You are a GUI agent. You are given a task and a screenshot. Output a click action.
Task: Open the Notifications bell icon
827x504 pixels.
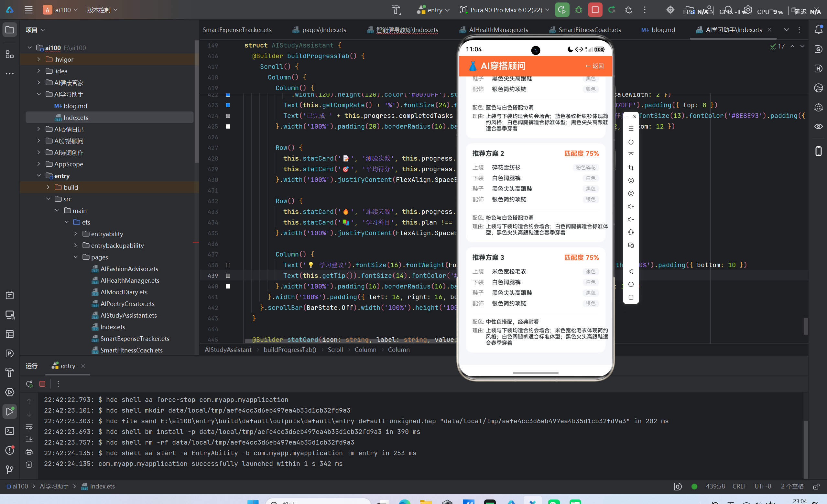818,30
